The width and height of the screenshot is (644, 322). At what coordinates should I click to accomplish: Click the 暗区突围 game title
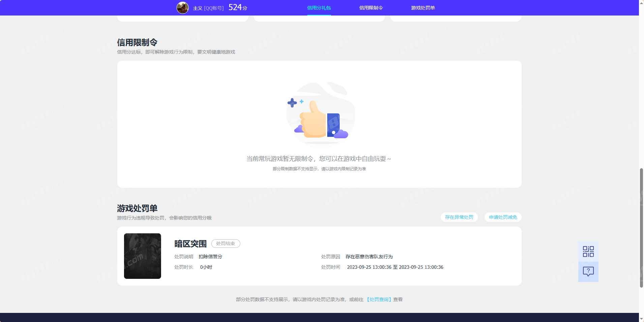pyautogui.click(x=190, y=244)
